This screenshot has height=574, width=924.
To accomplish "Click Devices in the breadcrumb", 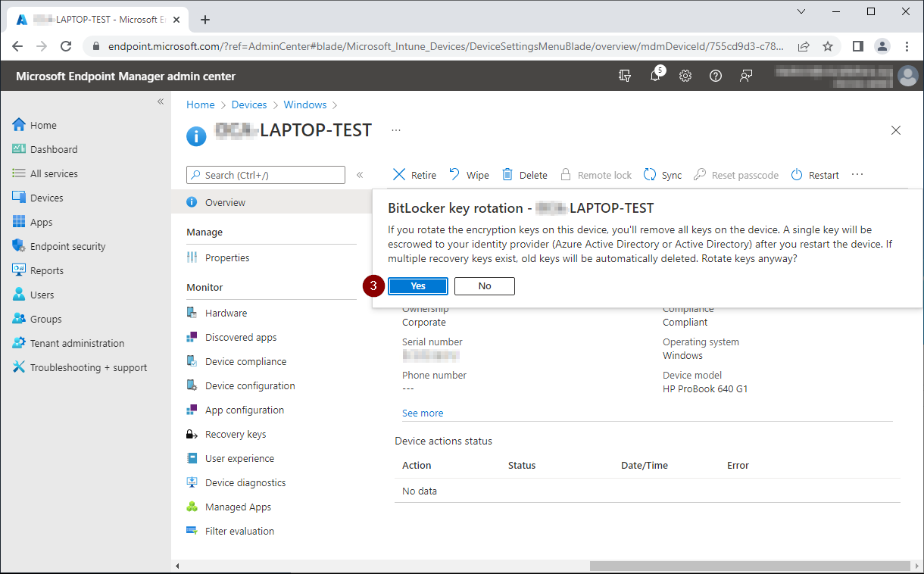I will pos(249,105).
